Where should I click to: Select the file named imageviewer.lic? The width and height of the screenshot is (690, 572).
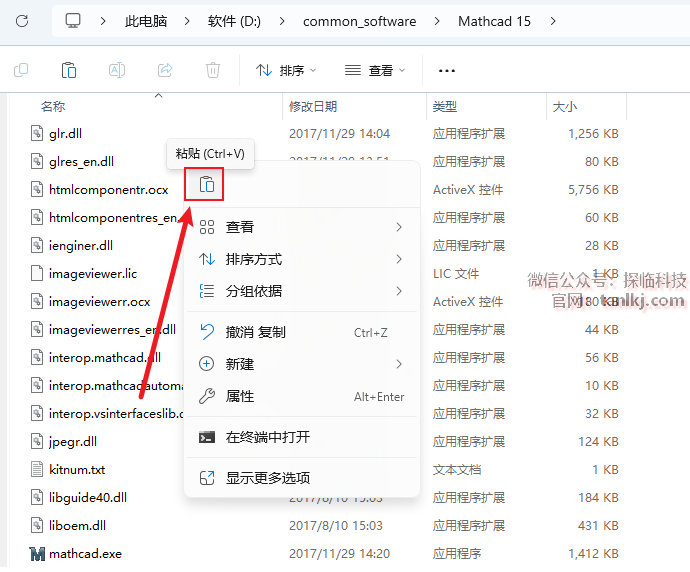(x=93, y=273)
